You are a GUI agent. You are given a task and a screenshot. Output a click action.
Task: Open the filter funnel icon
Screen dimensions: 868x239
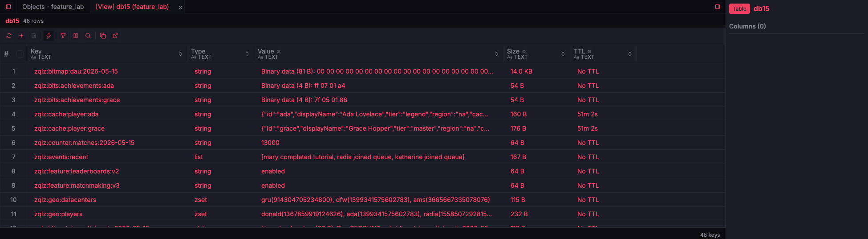63,36
